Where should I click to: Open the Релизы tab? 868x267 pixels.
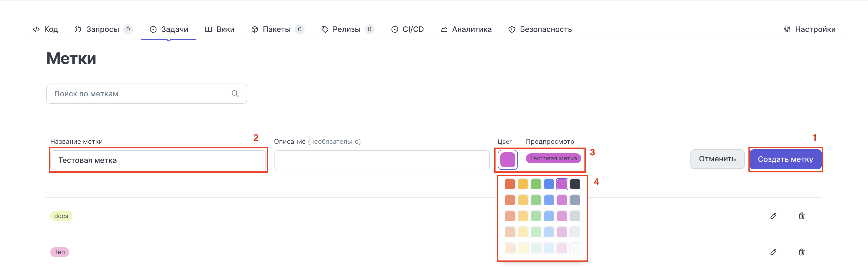[347, 29]
